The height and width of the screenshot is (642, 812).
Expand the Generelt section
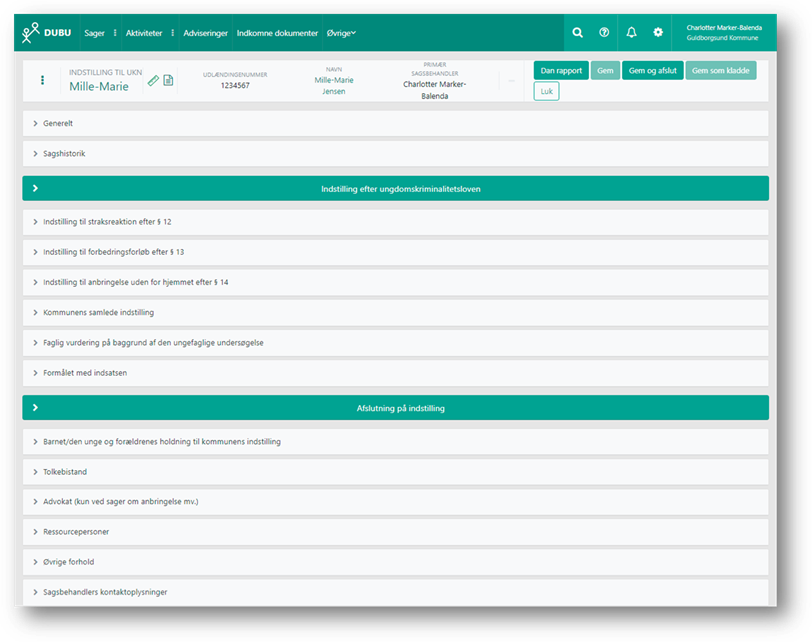[58, 123]
